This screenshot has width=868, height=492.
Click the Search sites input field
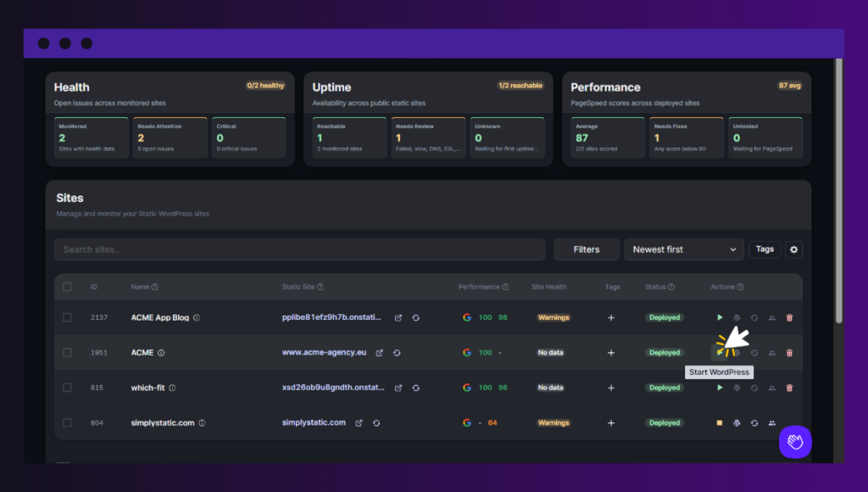pos(299,249)
